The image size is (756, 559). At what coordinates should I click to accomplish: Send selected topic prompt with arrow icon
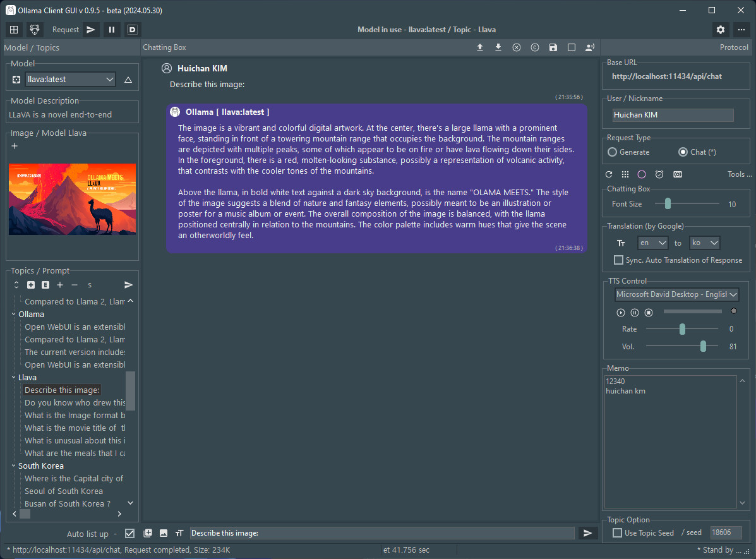[128, 285]
